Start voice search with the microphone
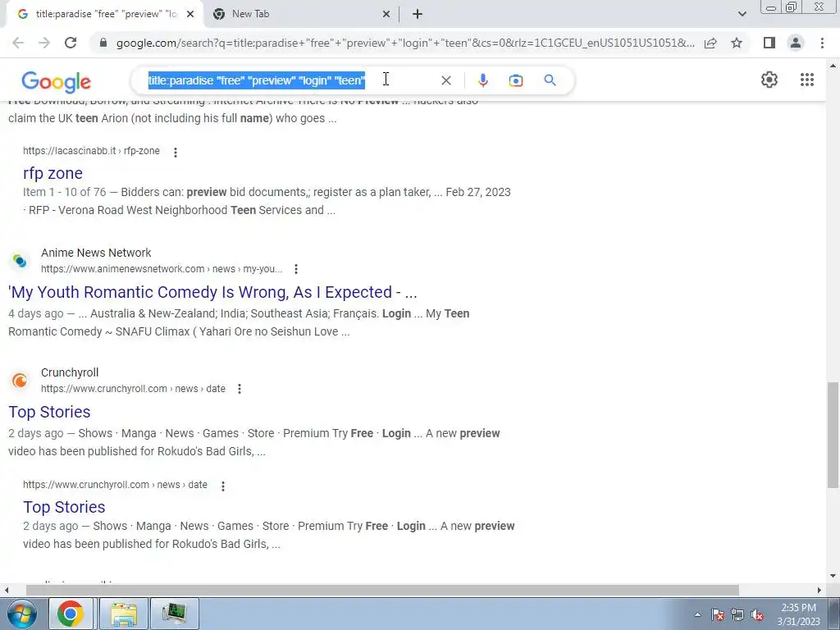This screenshot has width=840, height=630. coord(482,80)
